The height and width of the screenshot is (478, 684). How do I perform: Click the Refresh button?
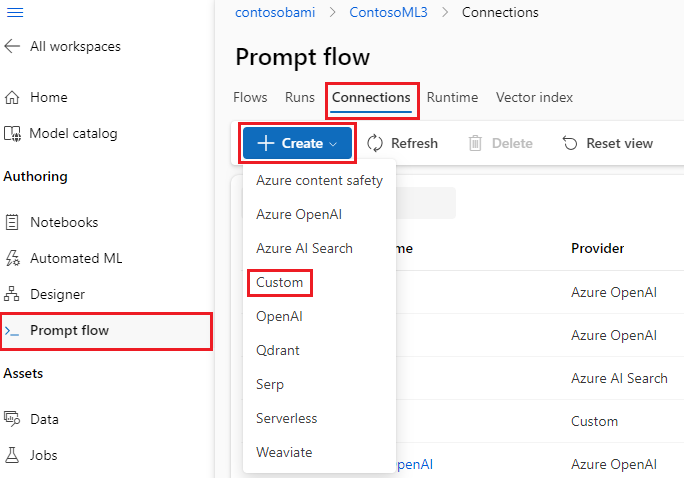(x=402, y=143)
